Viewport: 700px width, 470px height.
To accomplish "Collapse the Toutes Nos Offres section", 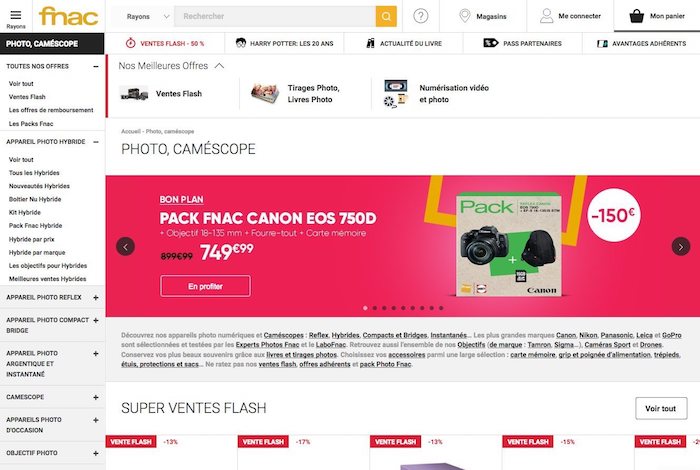I will (x=96, y=67).
